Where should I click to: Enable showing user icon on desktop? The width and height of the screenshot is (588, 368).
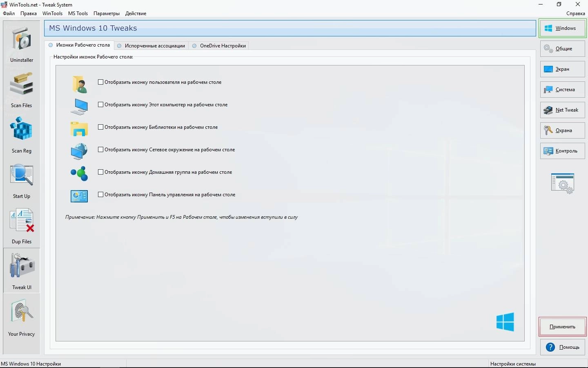pos(100,82)
